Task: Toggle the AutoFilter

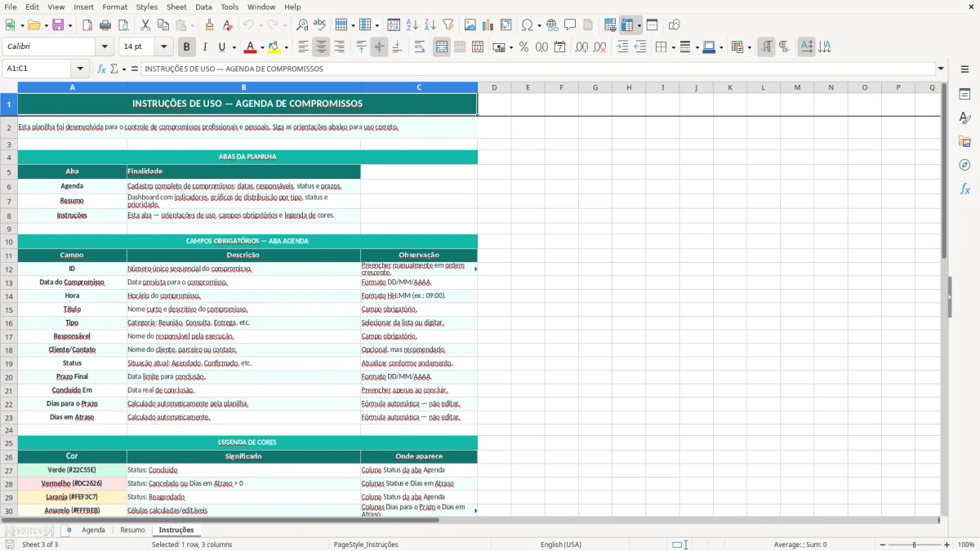Action: click(448, 25)
